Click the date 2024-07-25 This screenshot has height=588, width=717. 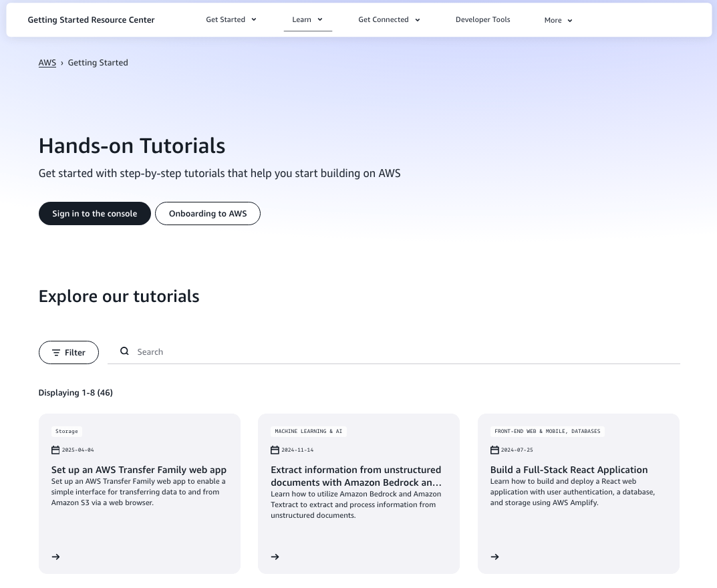click(517, 450)
